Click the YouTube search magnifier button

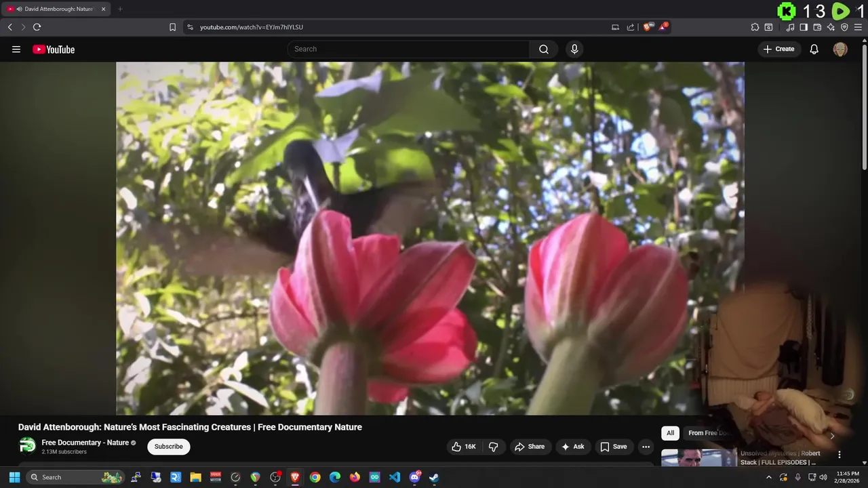pyautogui.click(x=544, y=49)
